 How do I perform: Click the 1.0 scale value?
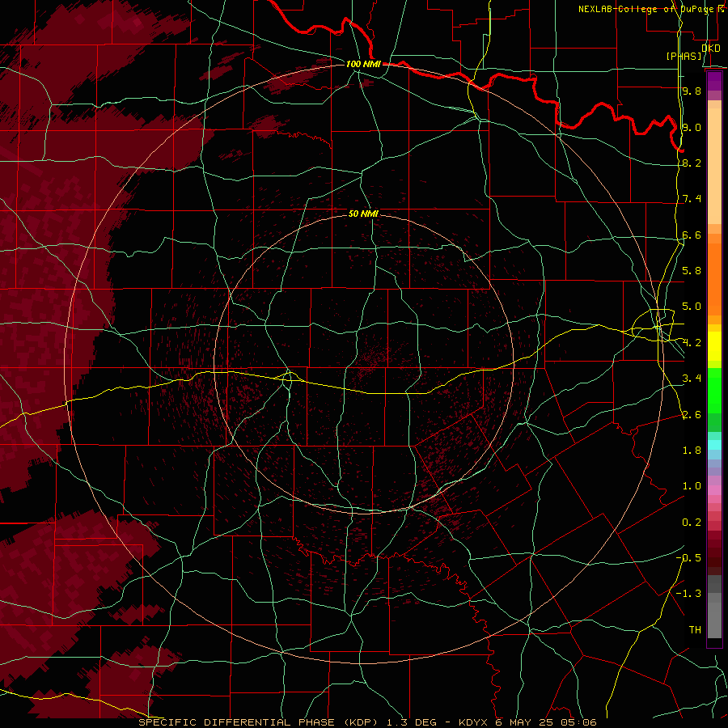click(692, 486)
